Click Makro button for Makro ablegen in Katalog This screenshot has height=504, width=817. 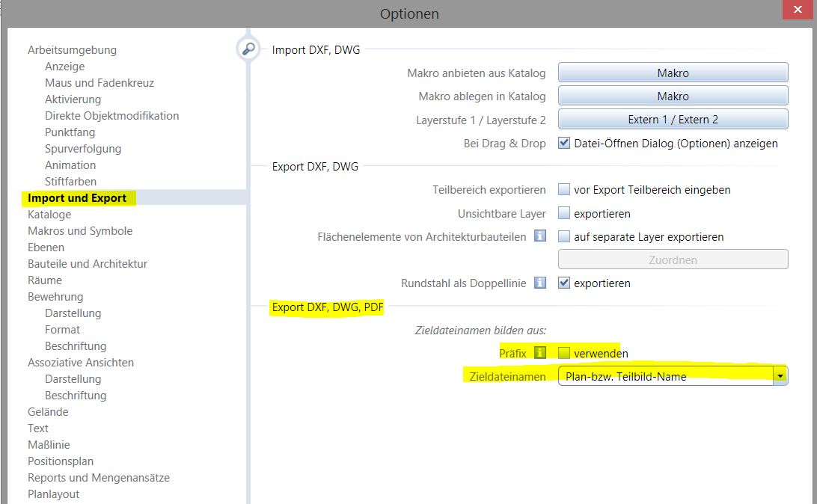pyautogui.click(x=673, y=96)
